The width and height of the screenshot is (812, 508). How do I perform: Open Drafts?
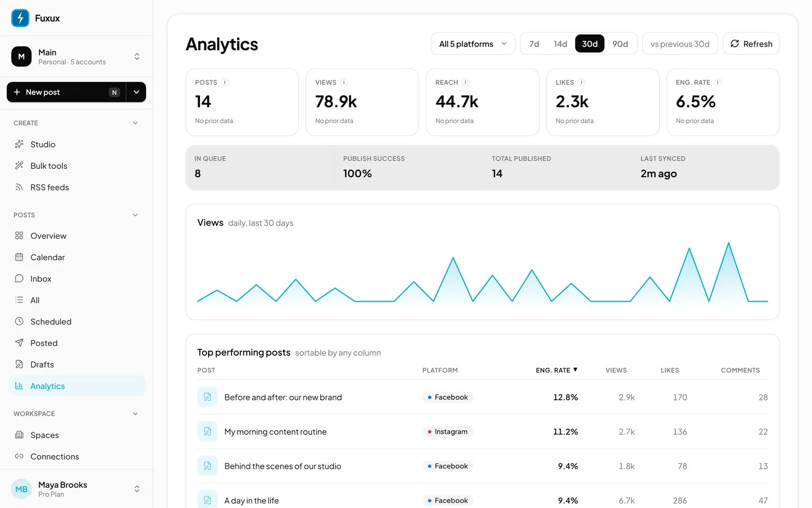(77, 364)
